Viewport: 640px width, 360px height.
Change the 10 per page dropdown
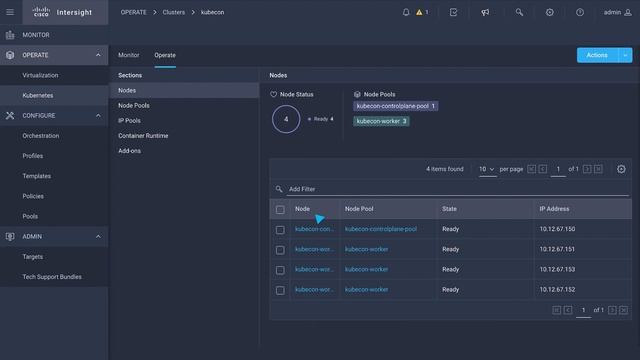[487, 169]
